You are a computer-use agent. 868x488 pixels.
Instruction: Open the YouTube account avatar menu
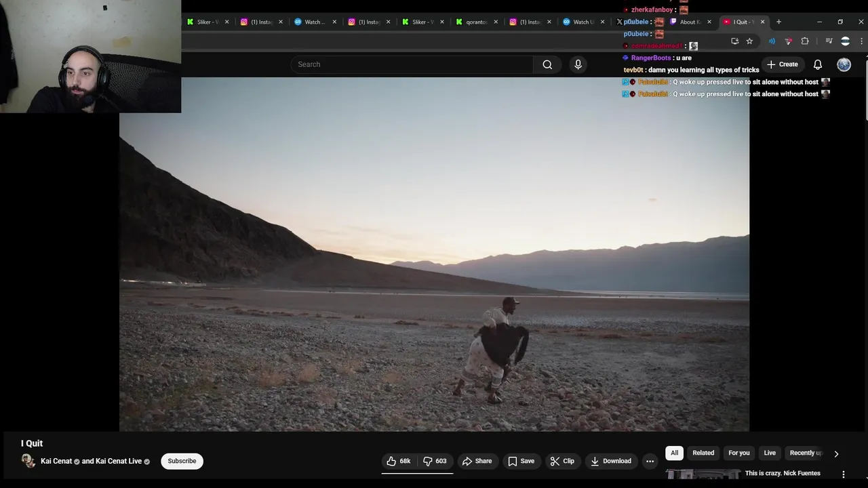844,64
